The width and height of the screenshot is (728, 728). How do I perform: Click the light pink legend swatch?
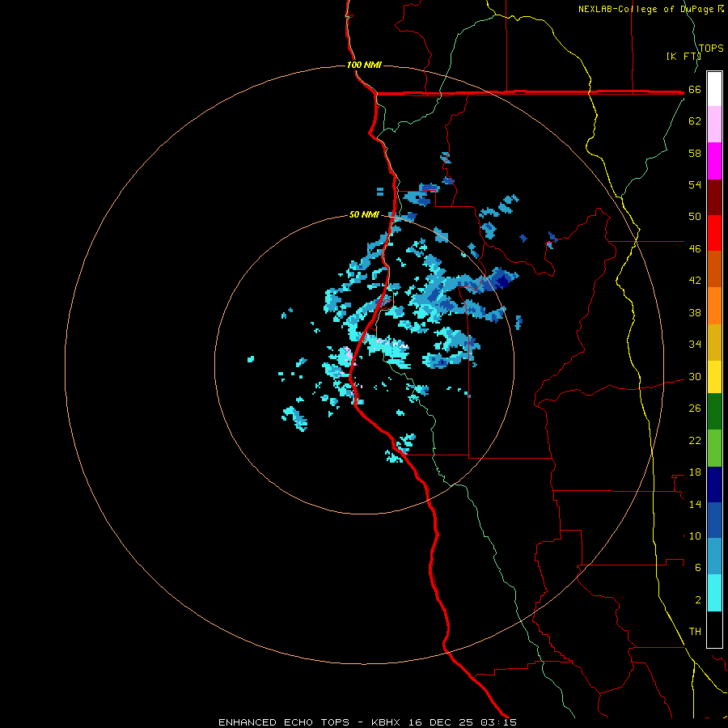coord(714,125)
